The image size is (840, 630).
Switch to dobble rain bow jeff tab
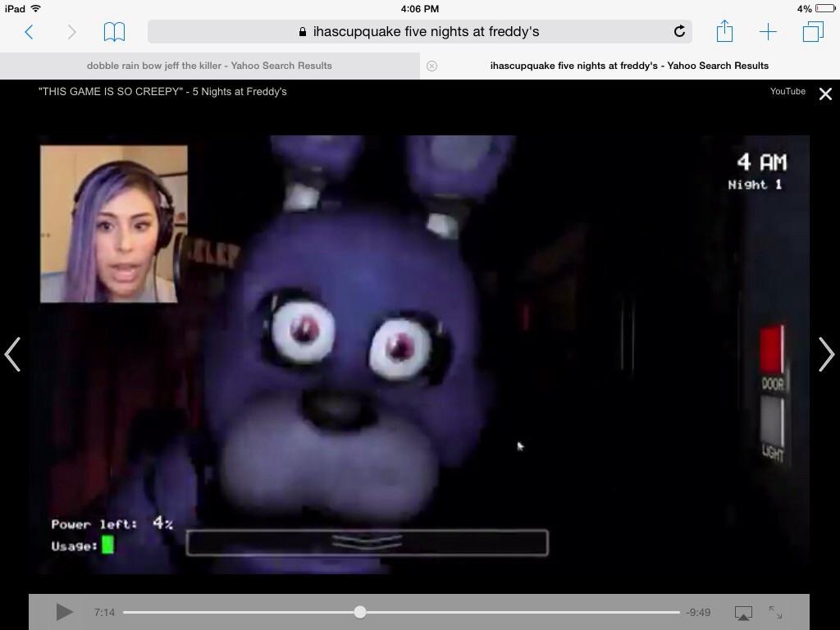[209, 66]
